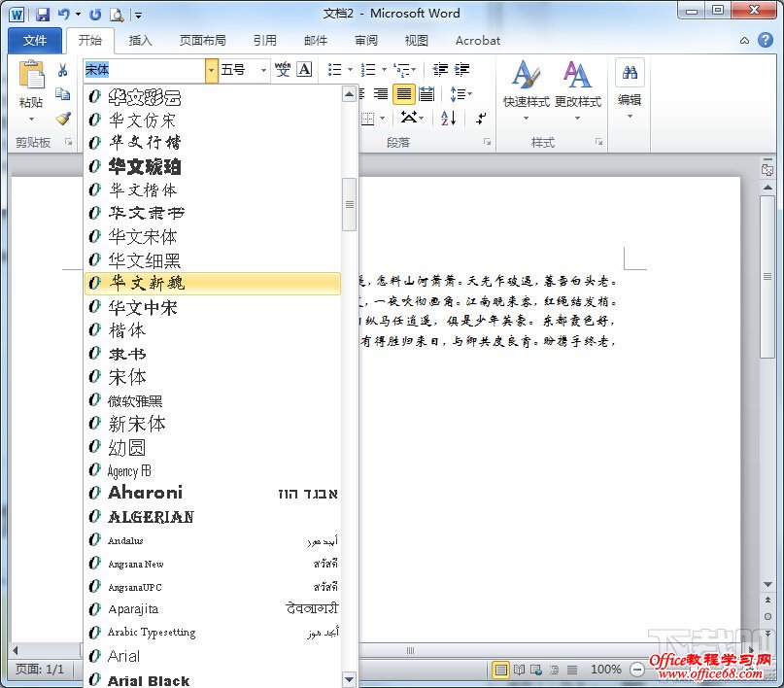The height and width of the screenshot is (688, 784).
Task: Select the Arial Black font
Action: click(x=213, y=680)
